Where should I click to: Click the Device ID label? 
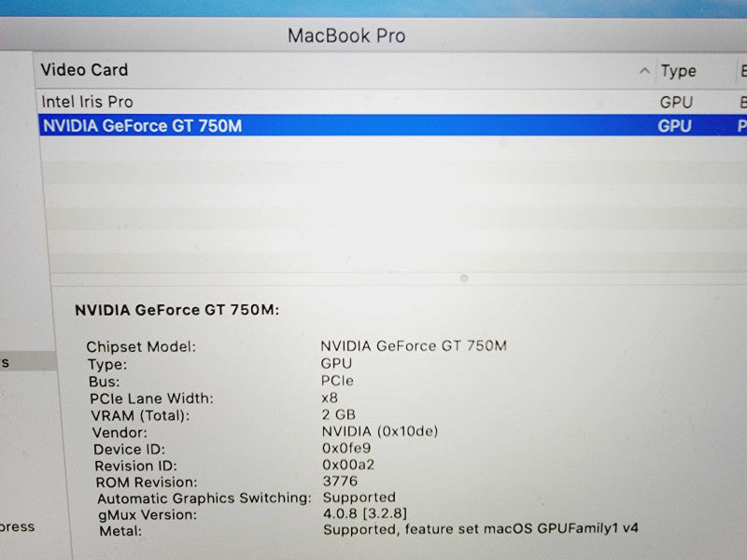click(129, 450)
